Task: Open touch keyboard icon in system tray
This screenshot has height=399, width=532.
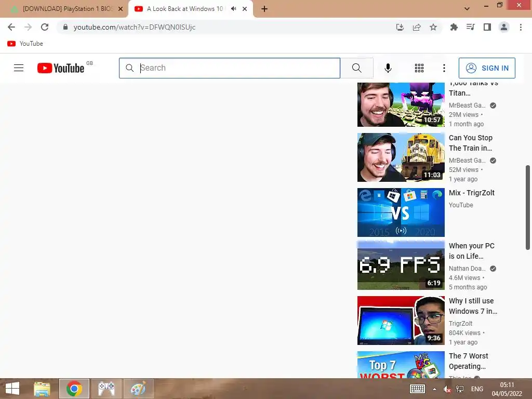Action: (x=417, y=389)
